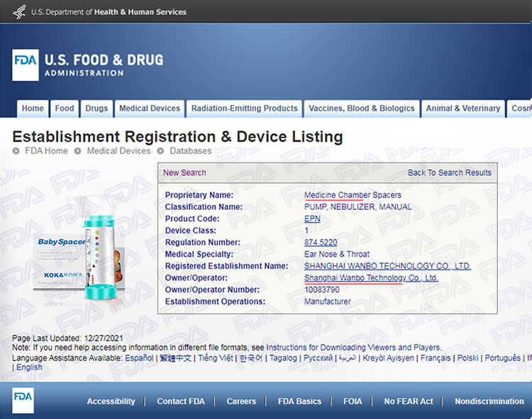Switch language to Polski
This screenshot has width=532, height=419.
468,357
